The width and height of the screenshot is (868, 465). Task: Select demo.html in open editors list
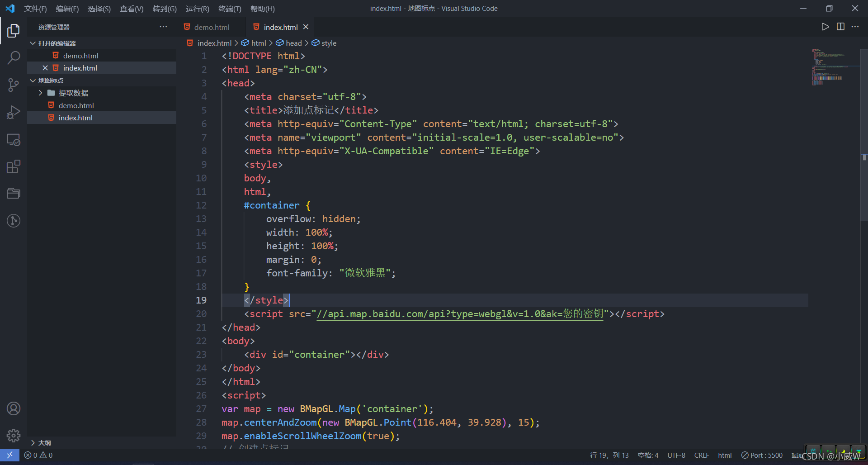click(x=102, y=55)
